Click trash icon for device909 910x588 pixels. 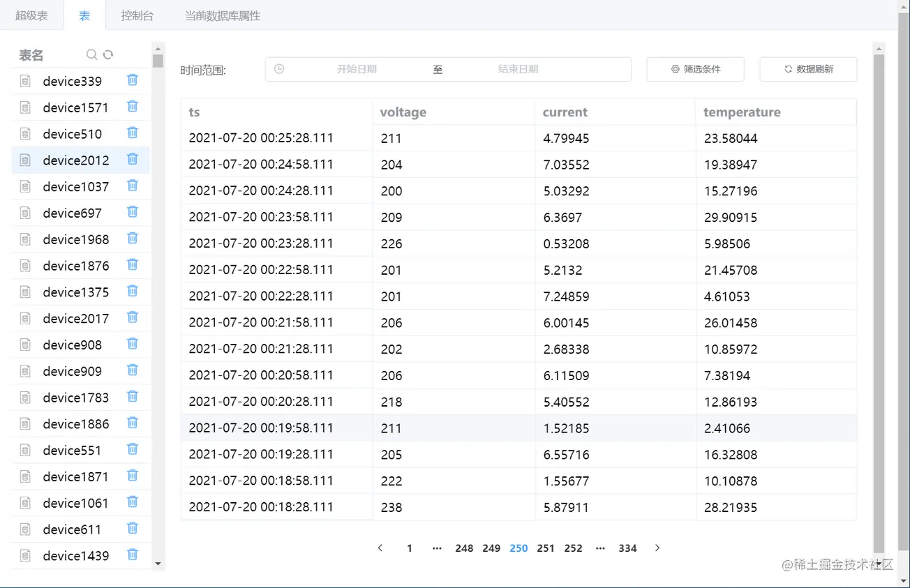(133, 370)
